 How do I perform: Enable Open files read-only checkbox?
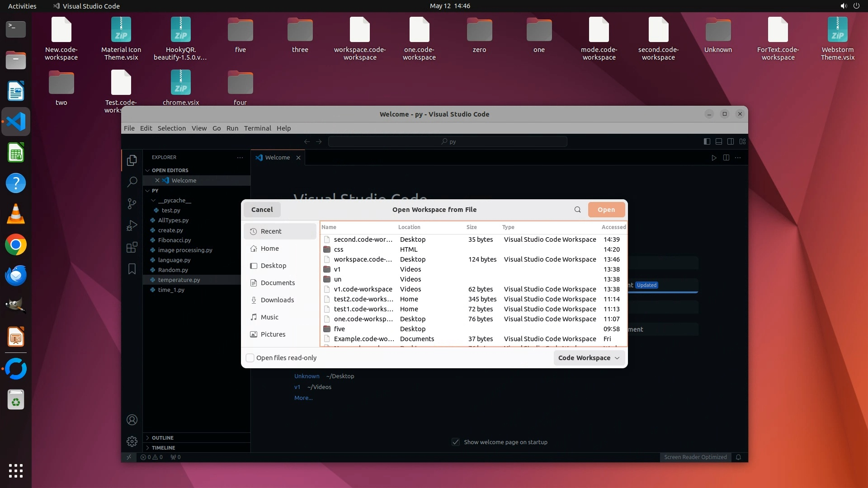[x=250, y=358]
